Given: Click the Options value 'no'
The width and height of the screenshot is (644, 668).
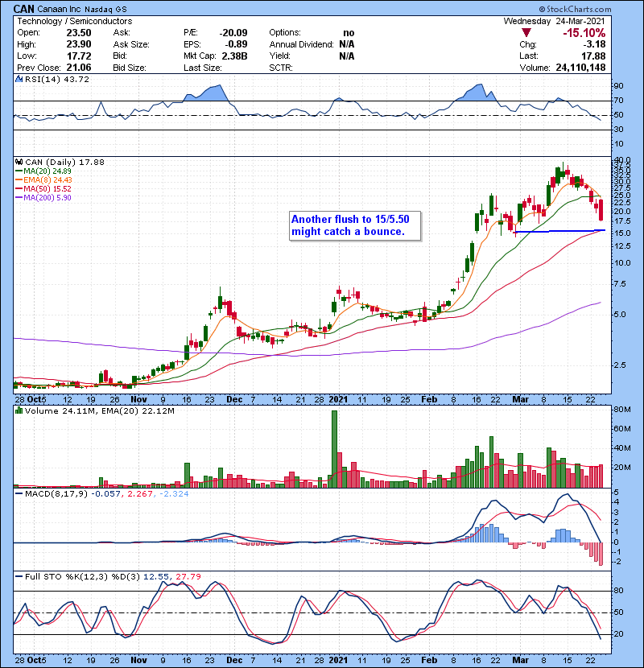Looking at the screenshot, I should tap(349, 33).
